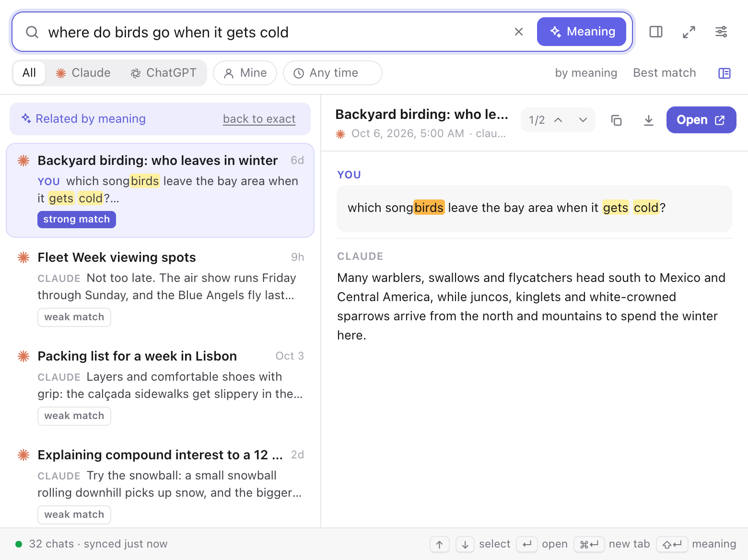The height and width of the screenshot is (560, 748).
Task: Open the Best match sort dropdown
Action: [x=665, y=73]
